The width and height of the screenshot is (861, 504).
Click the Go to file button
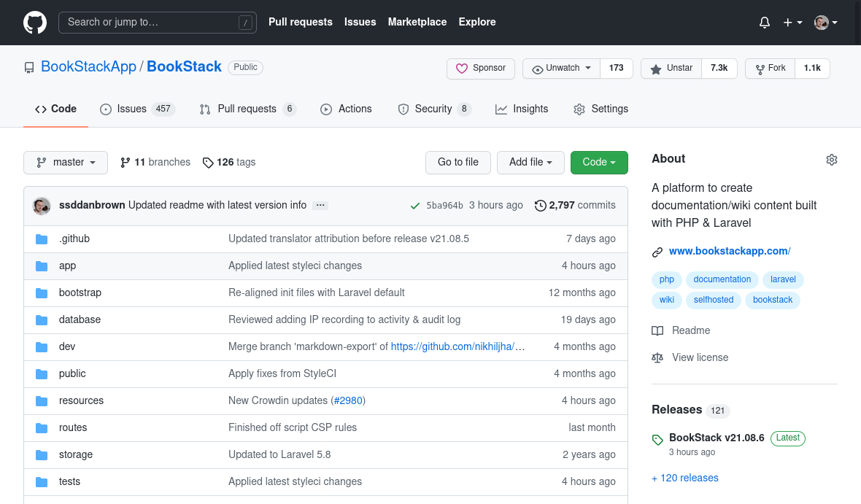point(458,163)
